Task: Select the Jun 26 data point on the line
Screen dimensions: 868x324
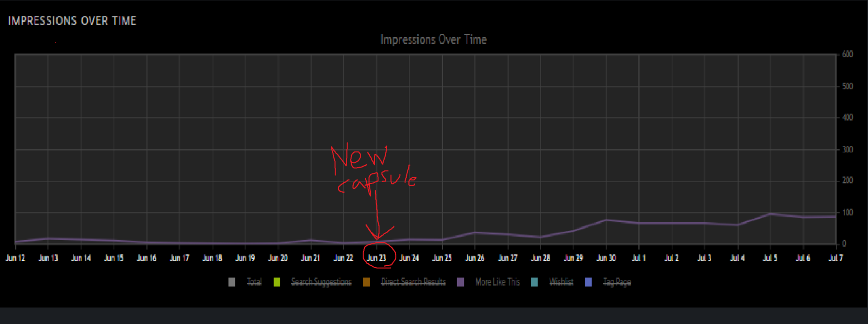Action: (475, 233)
